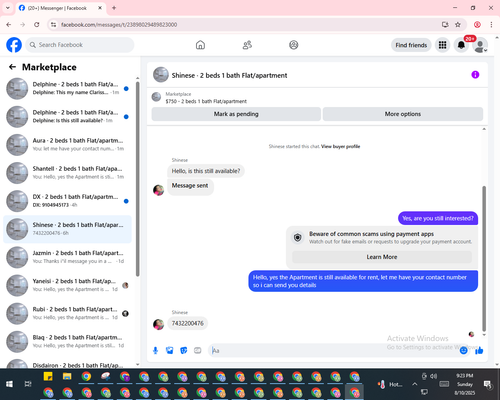Click the Search Facebook field
Image resolution: width=500 pixels, height=400 pixels.
coord(80,45)
